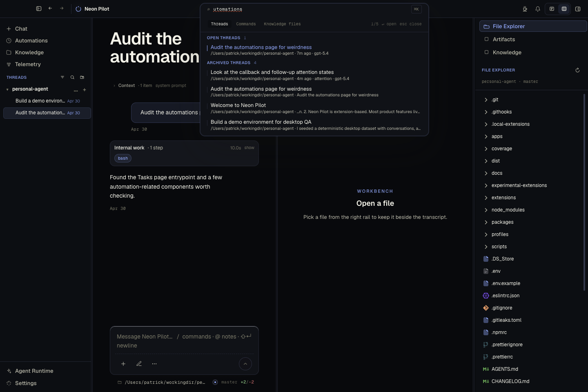Viewport: 588px width, 392px height.
Task: Expand the scripts folder
Action: 486,247
